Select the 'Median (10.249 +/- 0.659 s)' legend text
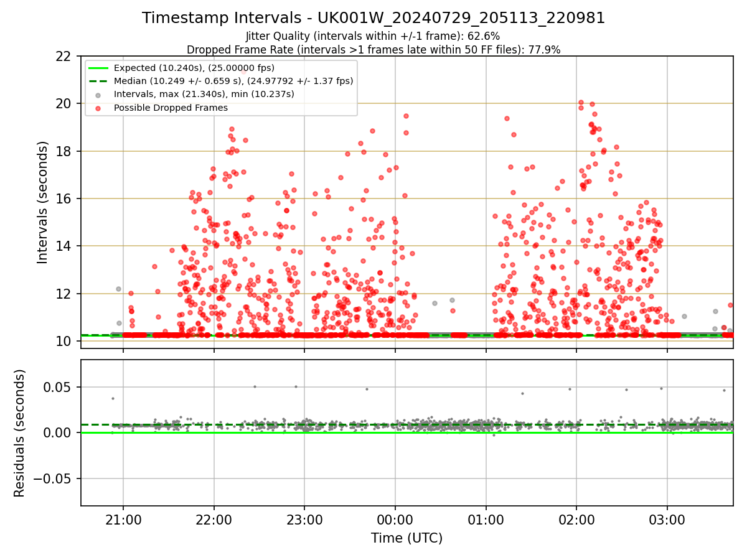Image resolution: width=747 pixels, height=560 pixels. click(233, 81)
